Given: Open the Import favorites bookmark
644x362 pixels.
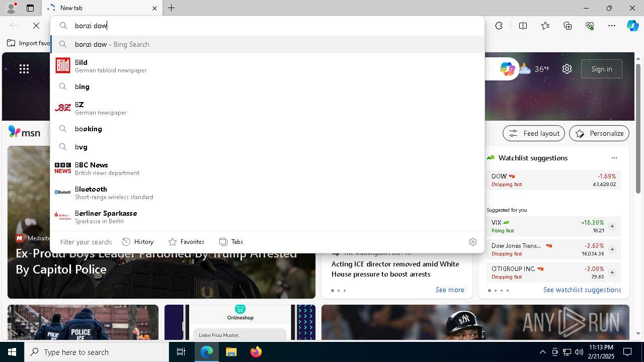Looking at the screenshot, I should tap(29, 43).
